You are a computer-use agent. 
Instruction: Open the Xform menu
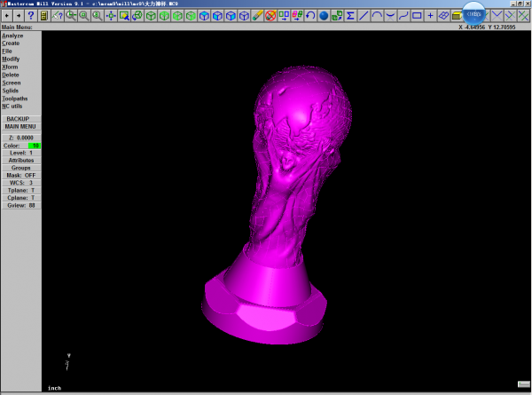click(x=10, y=67)
